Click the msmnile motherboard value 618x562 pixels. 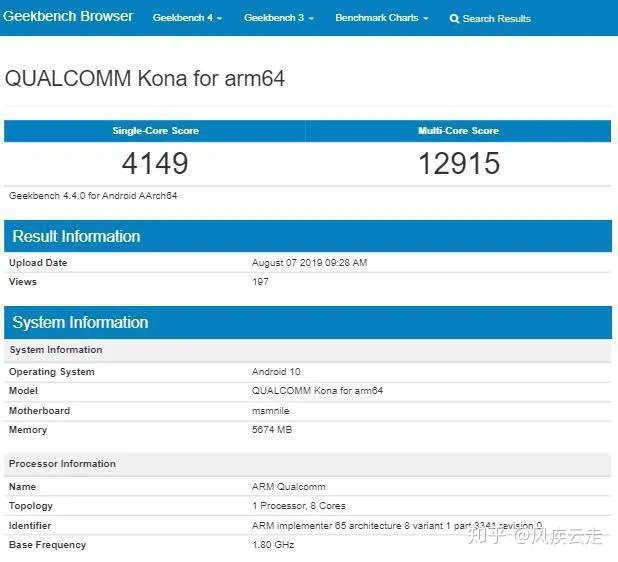click(x=271, y=411)
